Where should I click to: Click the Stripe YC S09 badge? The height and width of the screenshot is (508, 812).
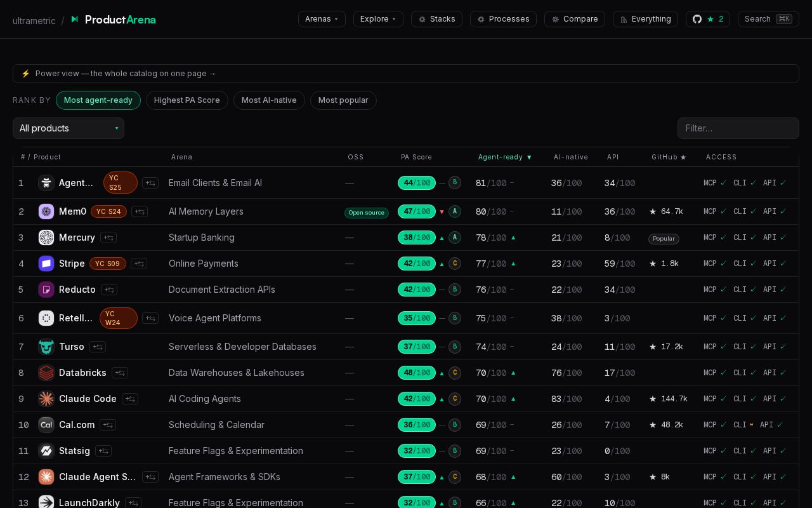tap(108, 264)
